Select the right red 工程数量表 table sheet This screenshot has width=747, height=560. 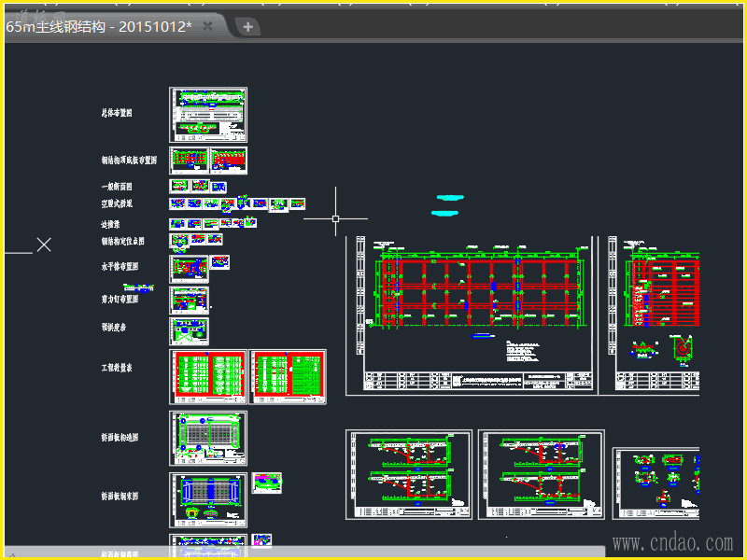[288, 376]
